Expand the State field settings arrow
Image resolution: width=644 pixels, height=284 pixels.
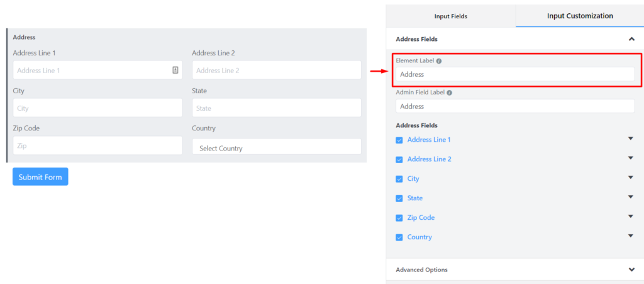click(x=631, y=197)
